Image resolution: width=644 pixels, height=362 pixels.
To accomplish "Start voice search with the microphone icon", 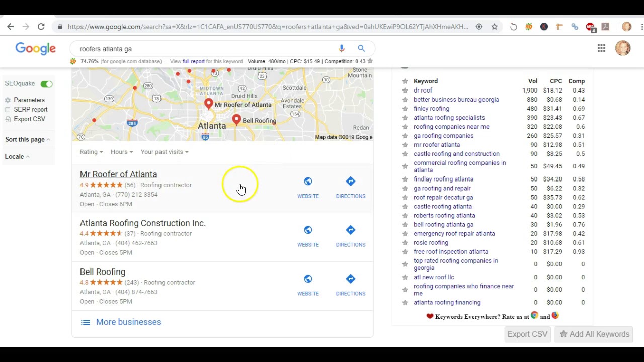I will click(342, 48).
